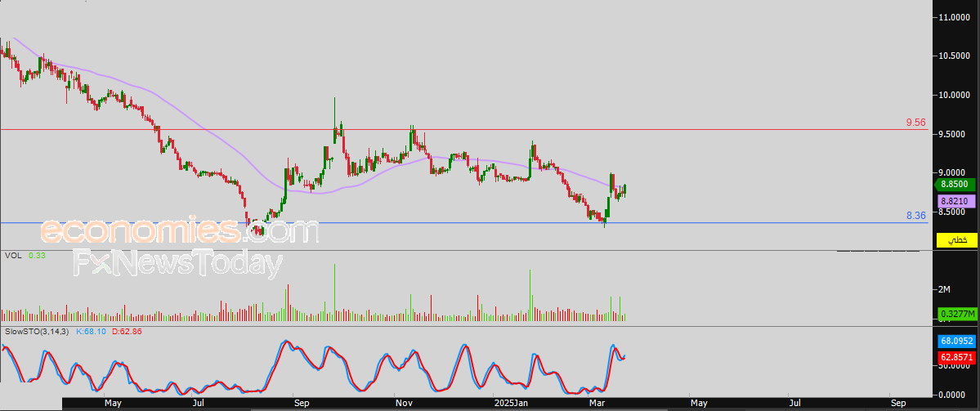Image resolution: width=980 pixels, height=411 pixels.
Task: Click the K:68.10 stochastic value
Action: 90,331
